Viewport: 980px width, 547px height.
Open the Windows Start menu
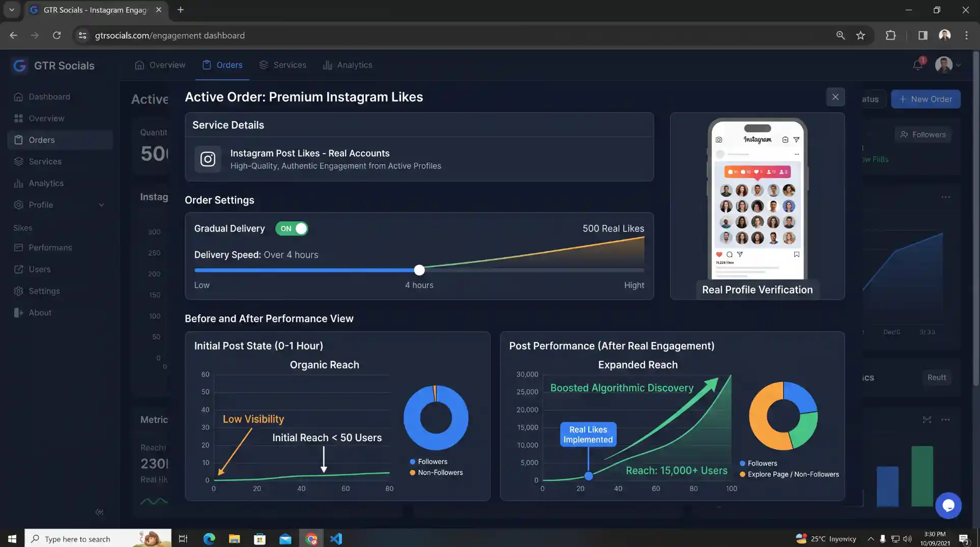tap(12, 538)
